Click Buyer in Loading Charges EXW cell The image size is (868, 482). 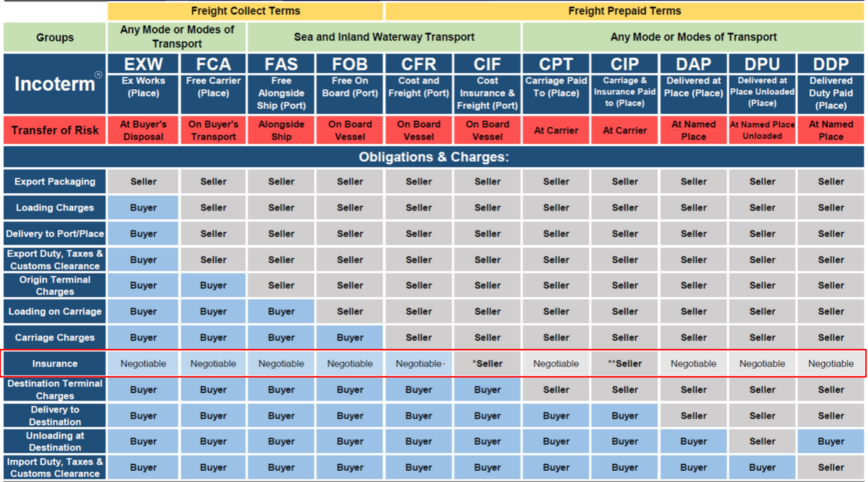(x=143, y=208)
